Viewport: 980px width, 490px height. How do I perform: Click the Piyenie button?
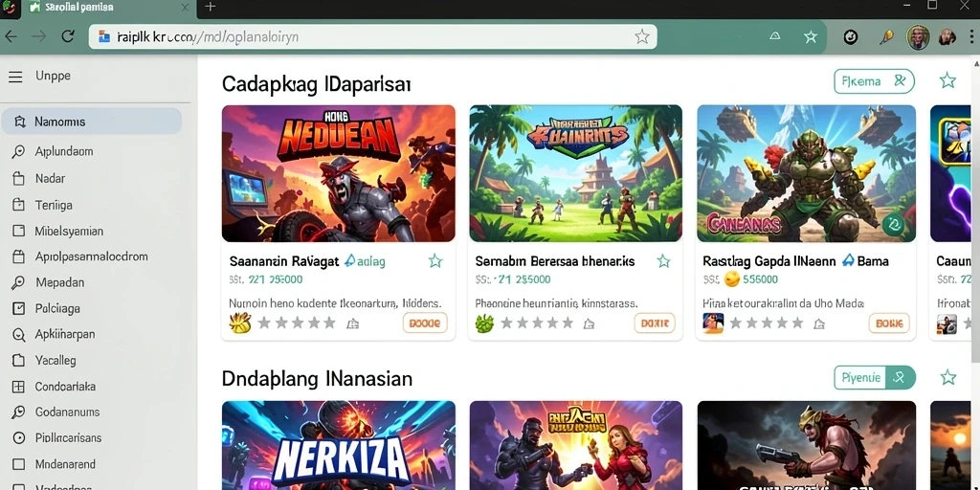click(x=875, y=377)
